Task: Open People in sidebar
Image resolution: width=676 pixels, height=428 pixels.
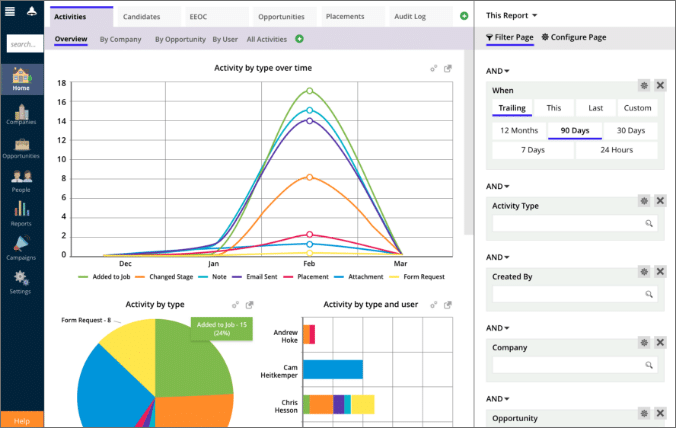Action: pos(21,181)
